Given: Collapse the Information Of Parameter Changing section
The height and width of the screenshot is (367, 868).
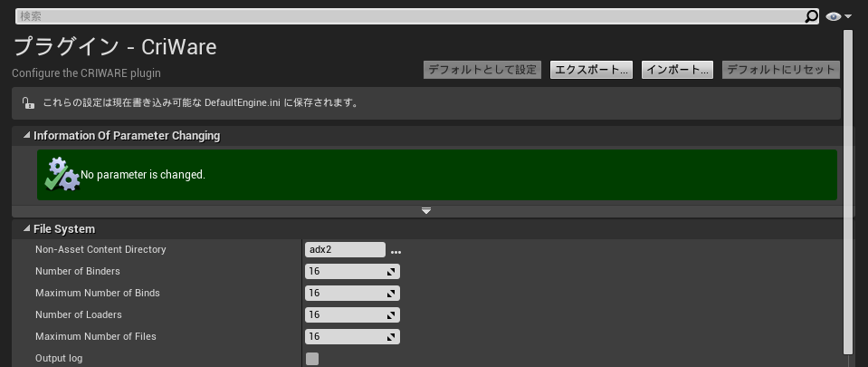Looking at the screenshot, I should pyautogui.click(x=26, y=135).
